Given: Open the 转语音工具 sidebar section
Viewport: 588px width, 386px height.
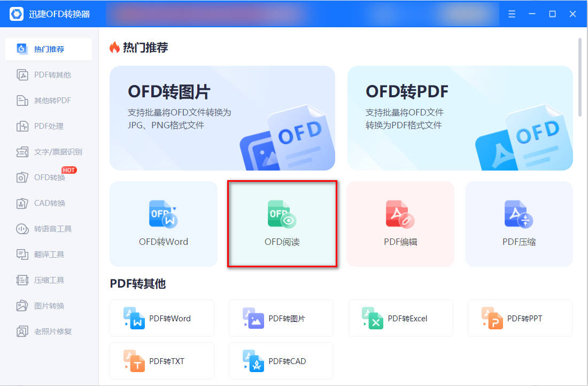Looking at the screenshot, I should [49, 228].
